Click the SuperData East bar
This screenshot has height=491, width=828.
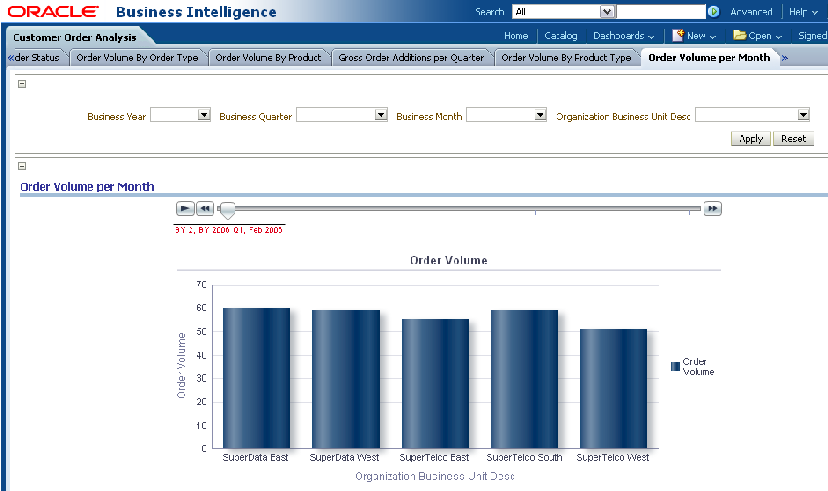click(256, 378)
